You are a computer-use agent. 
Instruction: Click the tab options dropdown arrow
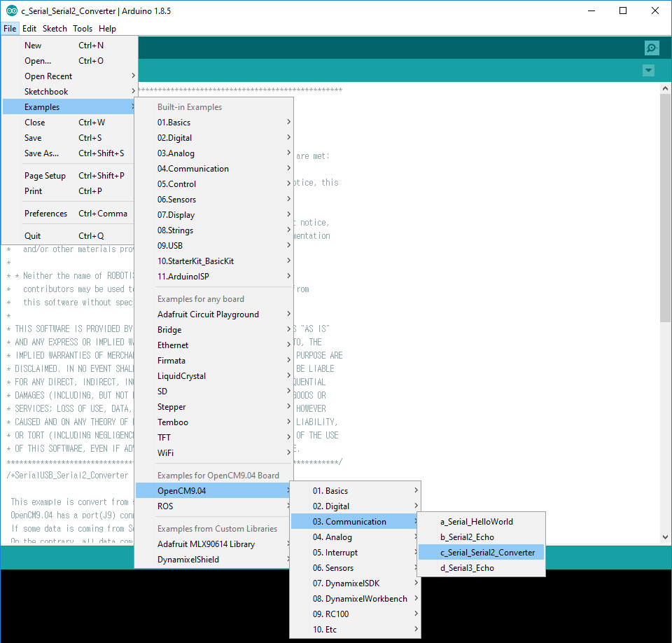[648, 71]
